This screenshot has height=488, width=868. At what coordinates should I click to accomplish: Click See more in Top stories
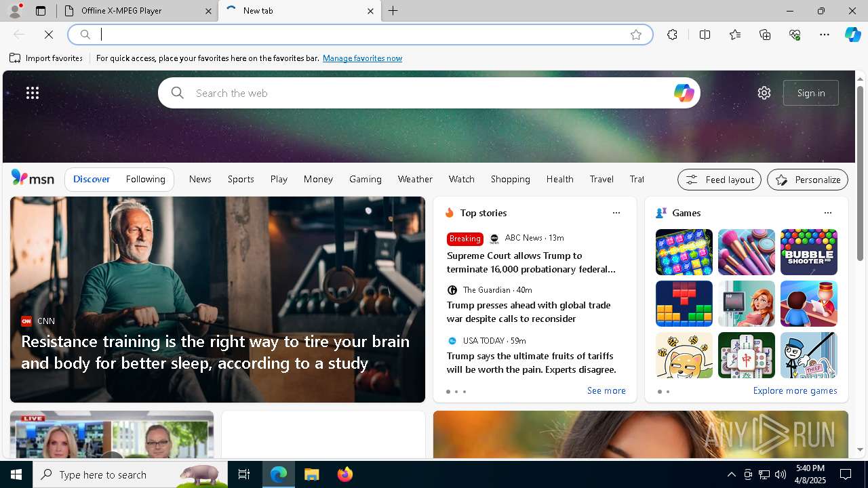point(606,391)
